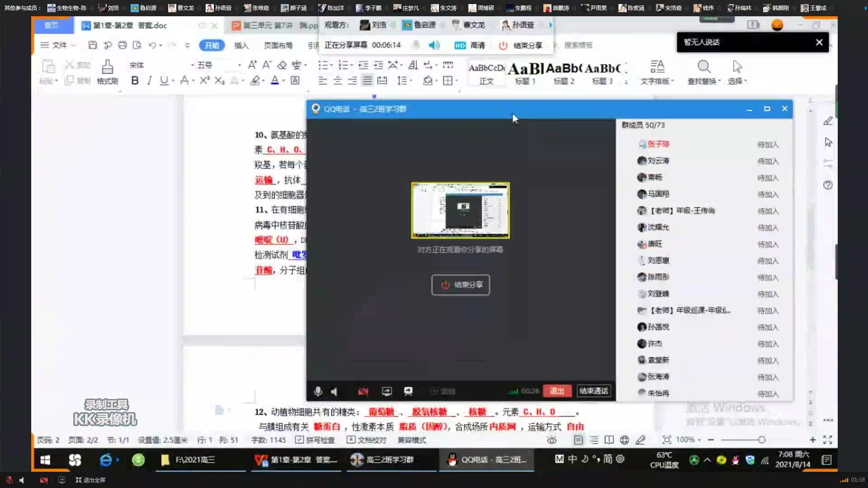Toggle the sharing bar speaker icon
Viewport: 868px width, 488px height.
(434, 45)
